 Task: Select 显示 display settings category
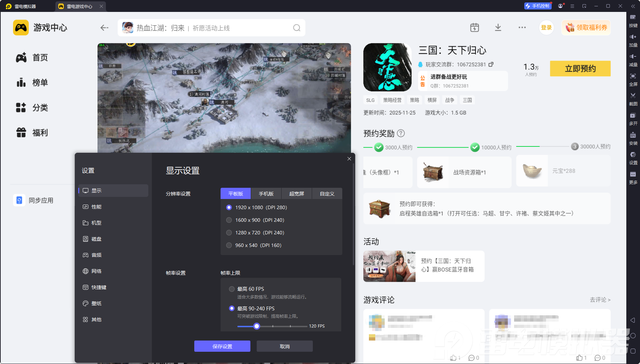(113, 191)
